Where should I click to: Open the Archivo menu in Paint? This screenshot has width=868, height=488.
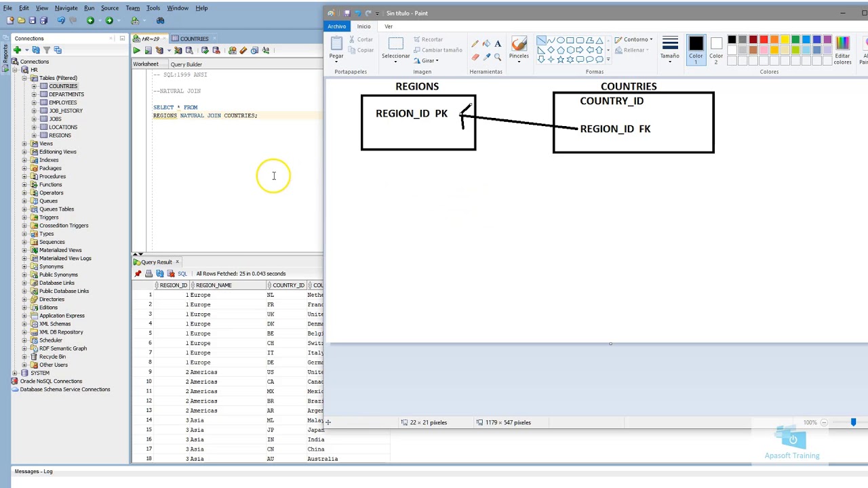pyautogui.click(x=337, y=26)
